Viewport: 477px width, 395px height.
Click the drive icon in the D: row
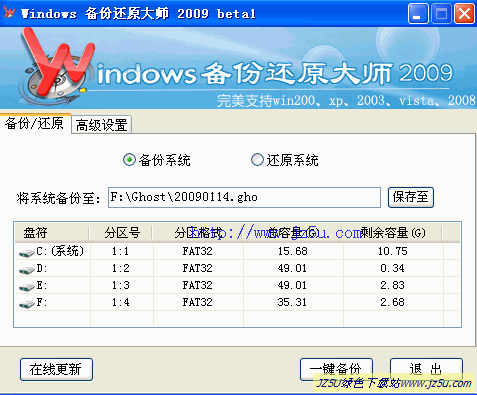click(x=27, y=270)
